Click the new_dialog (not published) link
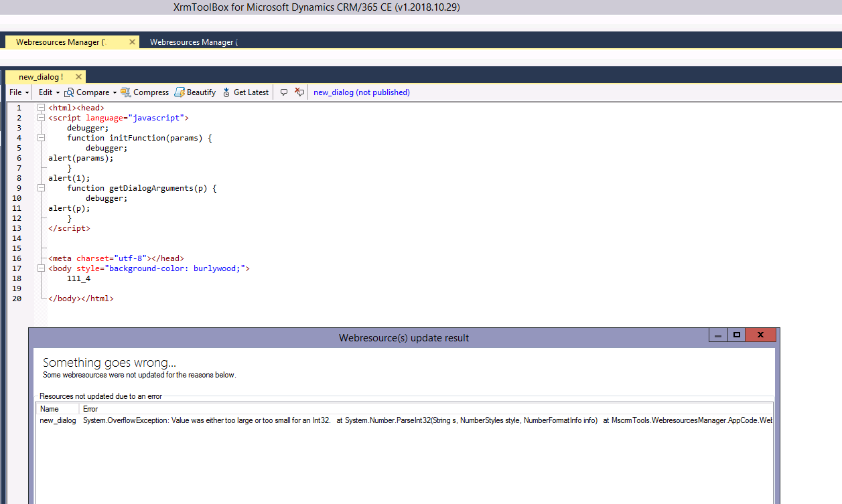Viewport: 842px width, 504px height. pos(361,92)
